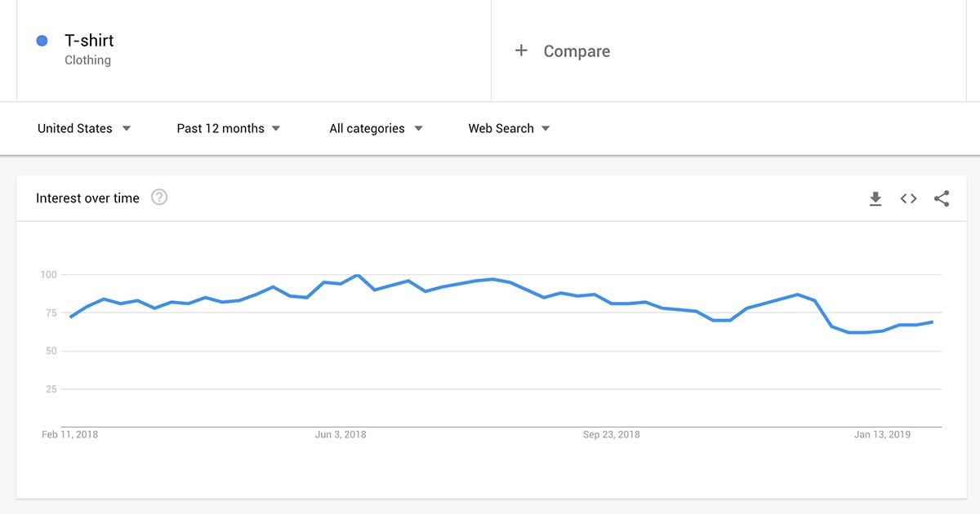Screen dimensions: 980x514
Task: Click the right end of the trend line
Action: [932, 322]
